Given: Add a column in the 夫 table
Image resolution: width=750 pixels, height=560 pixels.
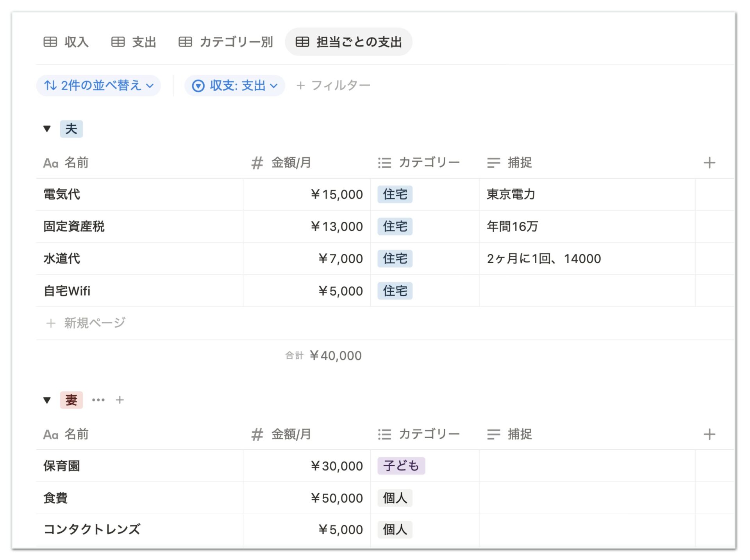Looking at the screenshot, I should [x=709, y=162].
